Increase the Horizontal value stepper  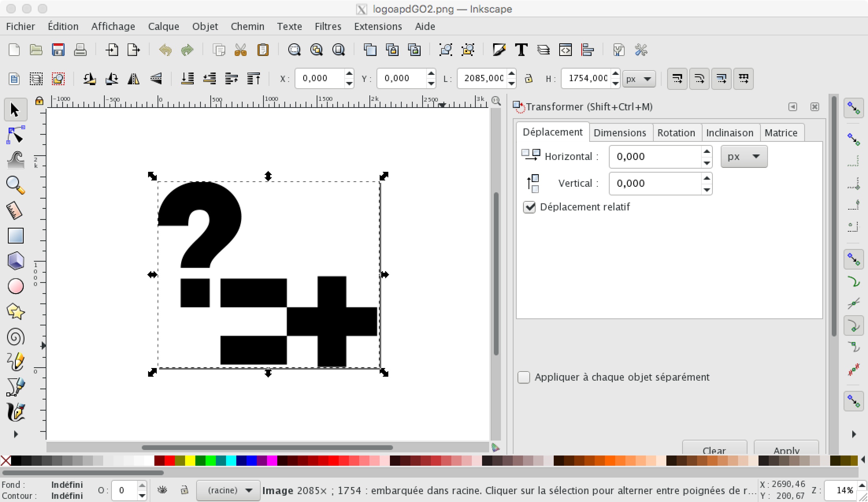(707, 151)
